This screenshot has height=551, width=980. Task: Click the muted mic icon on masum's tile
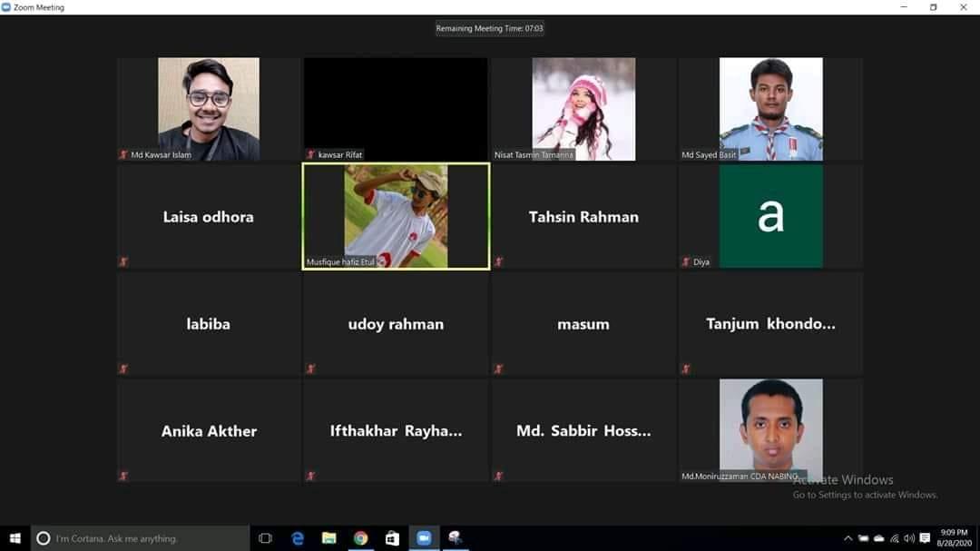(x=498, y=369)
